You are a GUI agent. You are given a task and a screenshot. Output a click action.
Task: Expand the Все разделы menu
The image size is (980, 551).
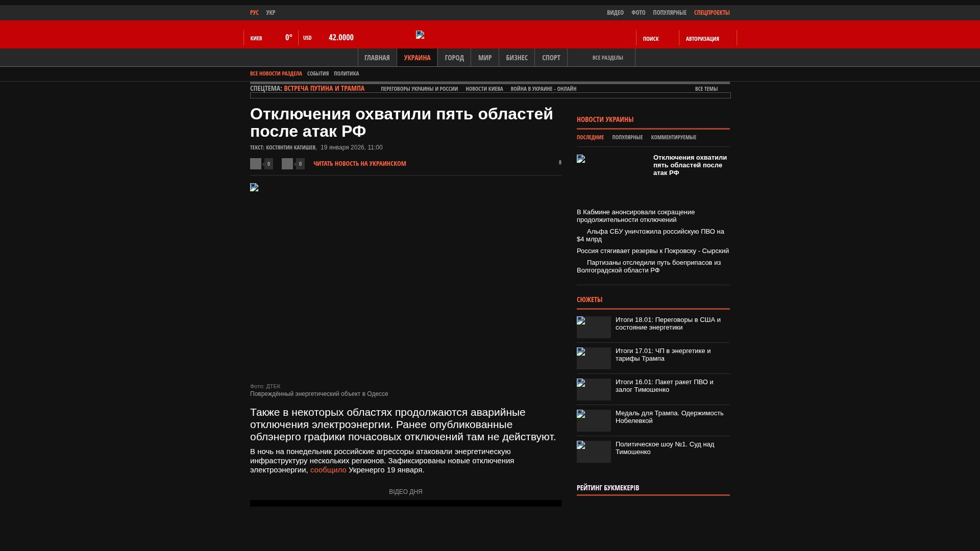click(x=607, y=58)
